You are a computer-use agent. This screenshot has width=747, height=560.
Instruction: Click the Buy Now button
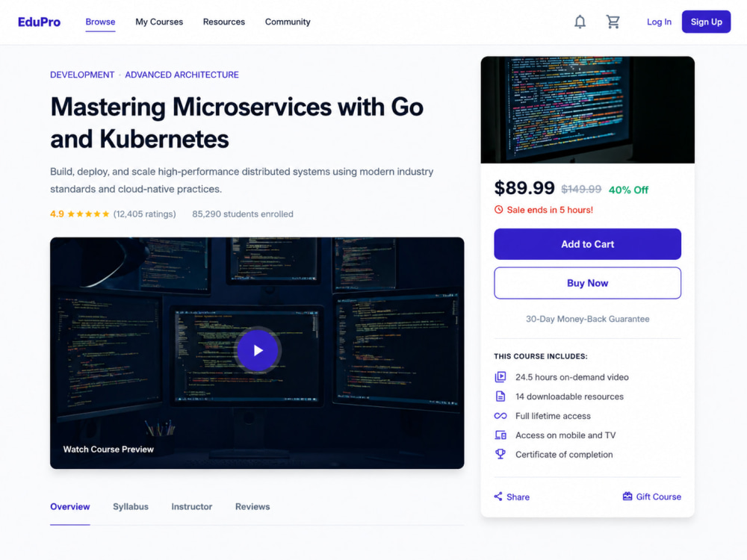(587, 283)
